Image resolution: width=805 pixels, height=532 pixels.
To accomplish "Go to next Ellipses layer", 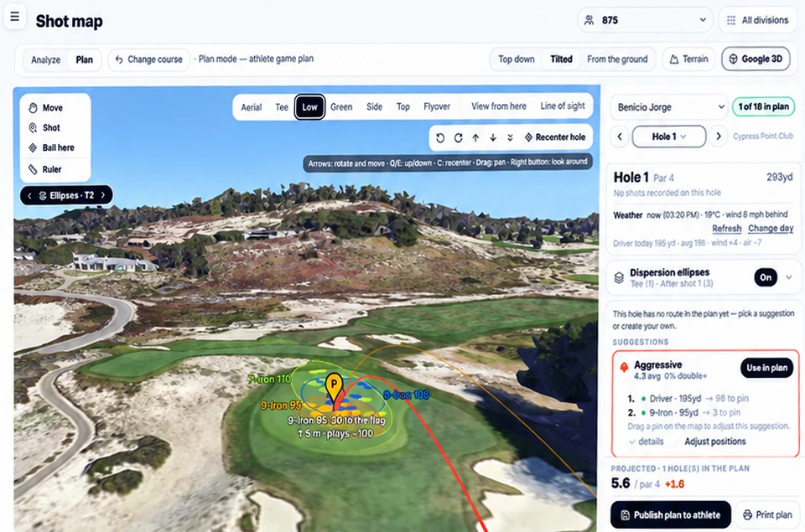I will [x=103, y=195].
